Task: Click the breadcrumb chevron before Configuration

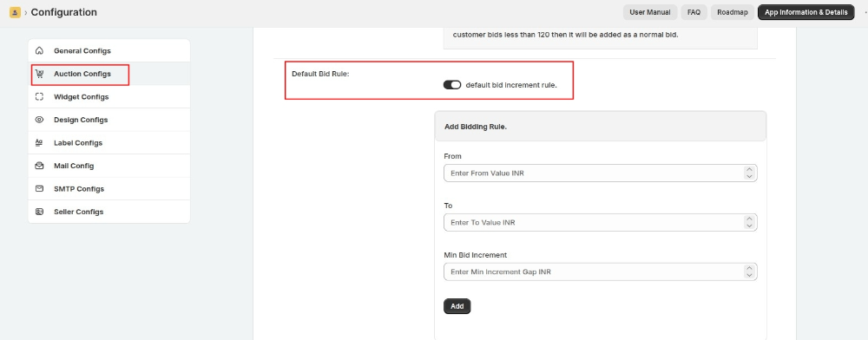Action: click(26, 13)
